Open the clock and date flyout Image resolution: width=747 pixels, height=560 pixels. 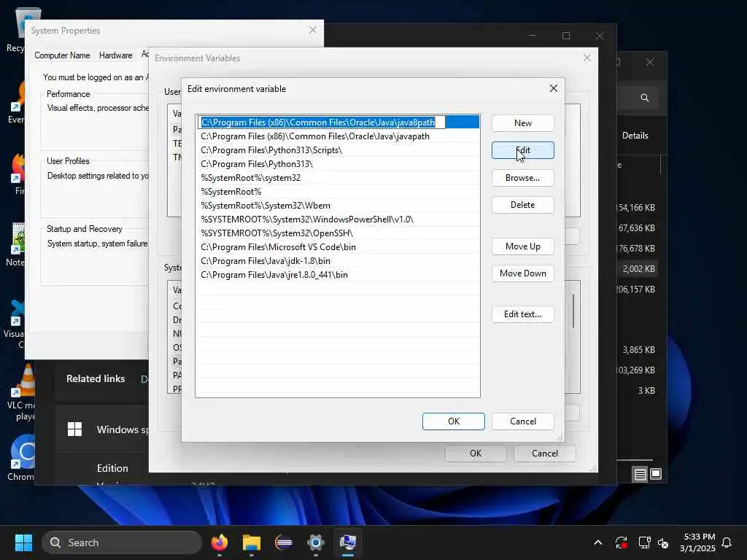(698, 542)
